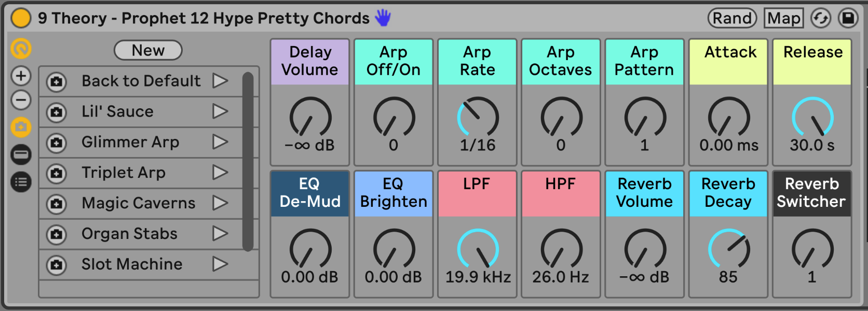Select the Organ Stabs variation name

click(129, 234)
